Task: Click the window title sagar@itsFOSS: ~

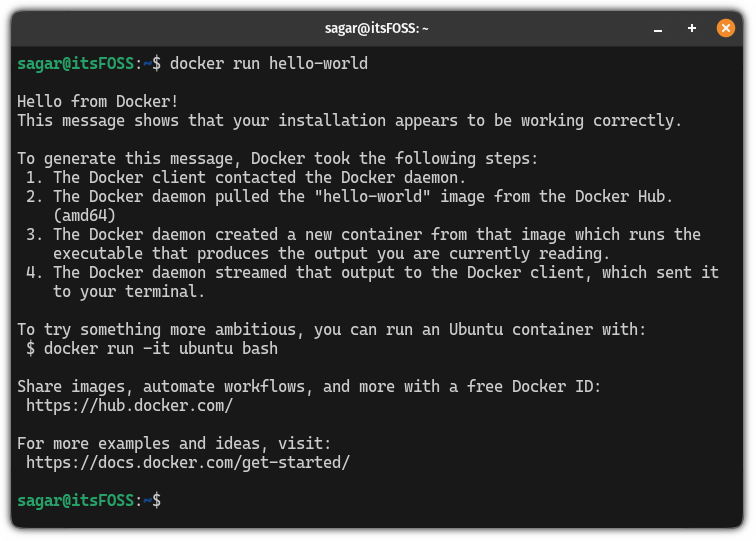Action: click(377, 29)
